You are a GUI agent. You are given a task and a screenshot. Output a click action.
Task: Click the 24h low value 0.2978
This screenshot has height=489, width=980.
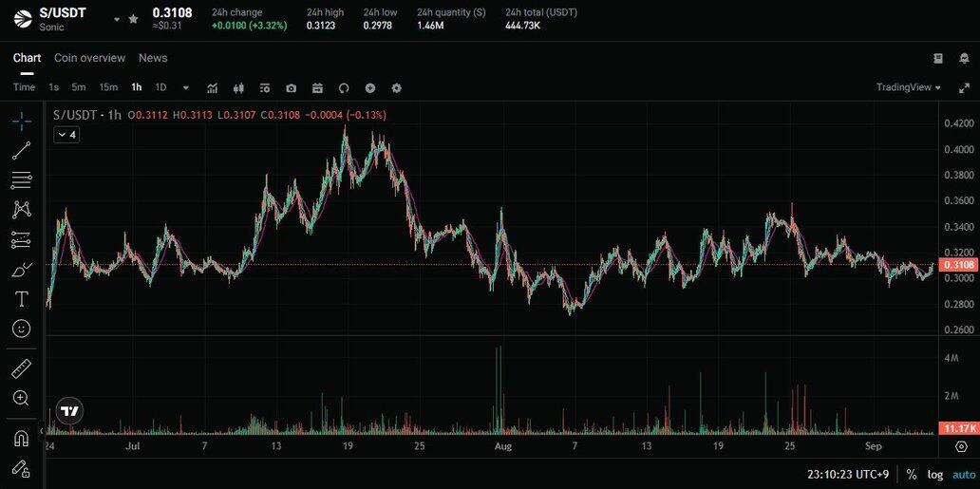378,26
